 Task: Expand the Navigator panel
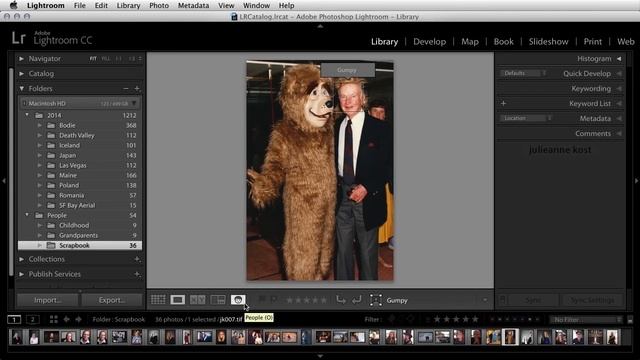coord(21,59)
